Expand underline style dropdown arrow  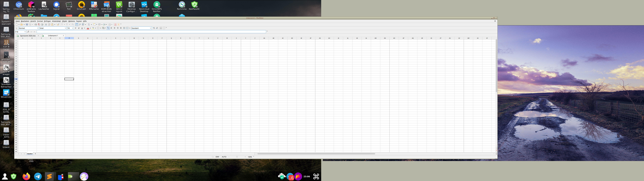click(85, 28)
